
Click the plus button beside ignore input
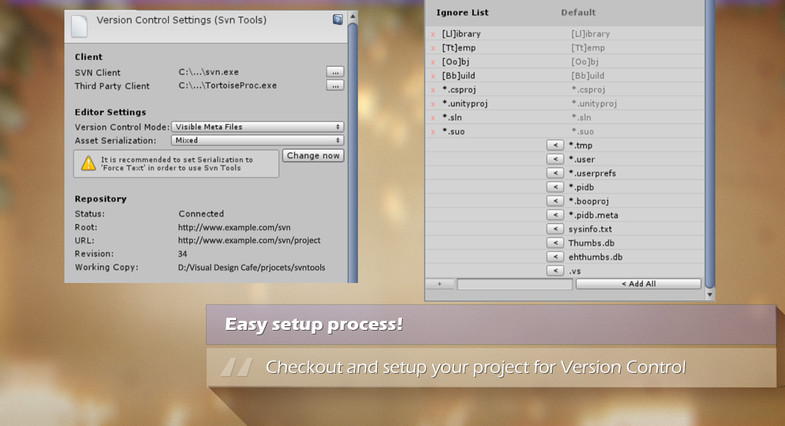coord(440,284)
